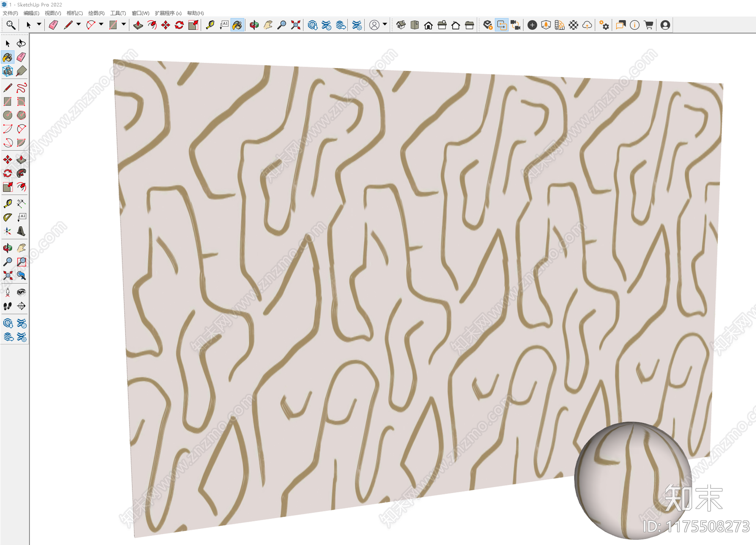Open the 文件(F) menu

pyautogui.click(x=10, y=13)
